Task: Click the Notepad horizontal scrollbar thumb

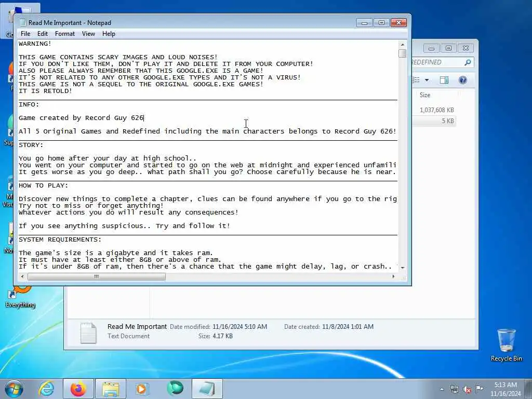Action: point(96,276)
